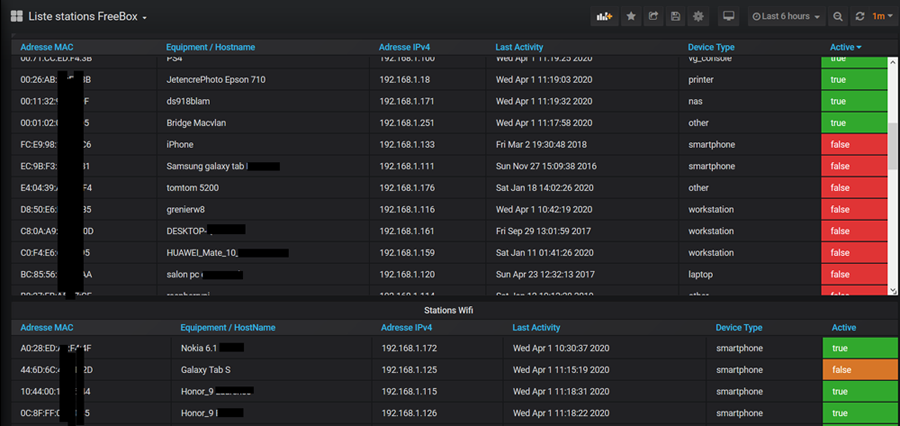The height and width of the screenshot is (426, 900).
Task: Open the Last 6 hours time picker
Action: click(x=786, y=17)
